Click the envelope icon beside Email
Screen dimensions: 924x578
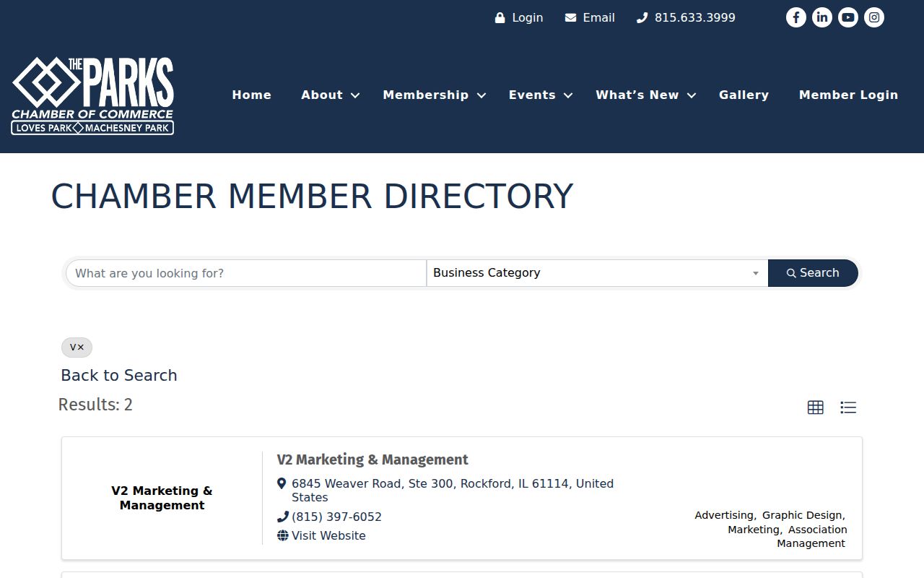(570, 17)
